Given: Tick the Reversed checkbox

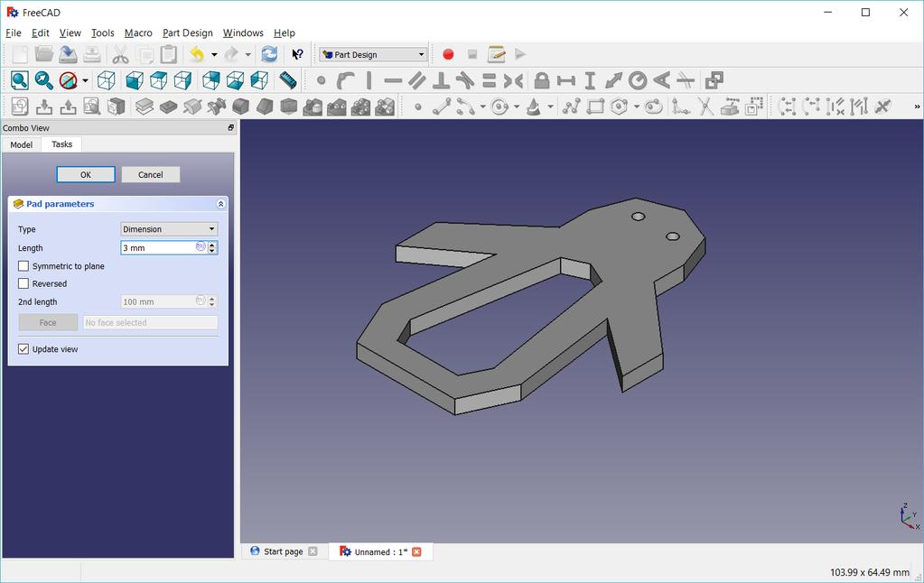Looking at the screenshot, I should pyautogui.click(x=23, y=284).
